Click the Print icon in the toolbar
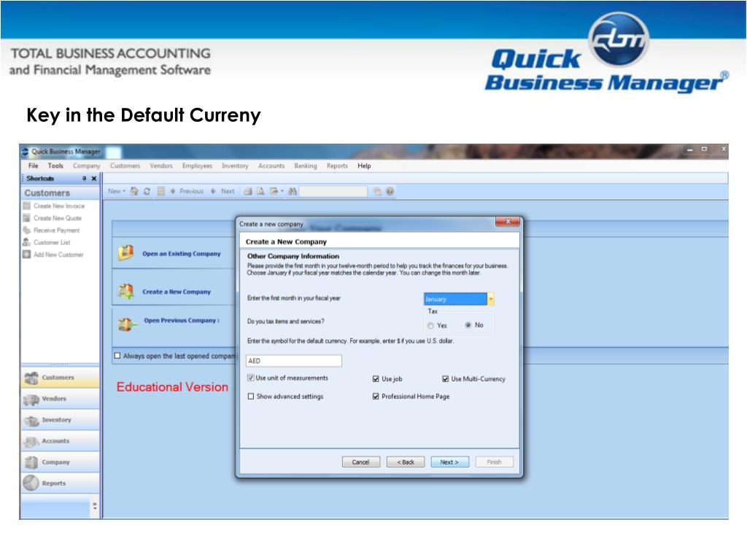The height and width of the screenshot is (560, 747). coord(248,192)
